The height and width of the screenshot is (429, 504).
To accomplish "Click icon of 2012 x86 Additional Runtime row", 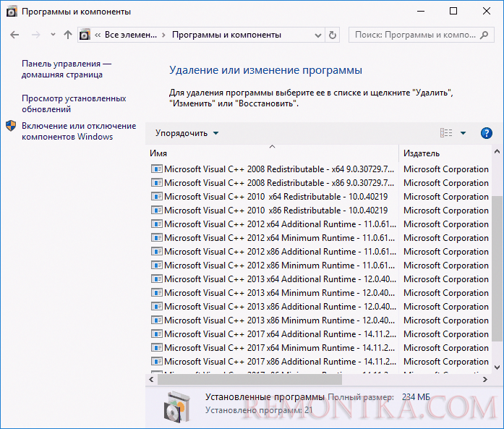I will (156, 252).
